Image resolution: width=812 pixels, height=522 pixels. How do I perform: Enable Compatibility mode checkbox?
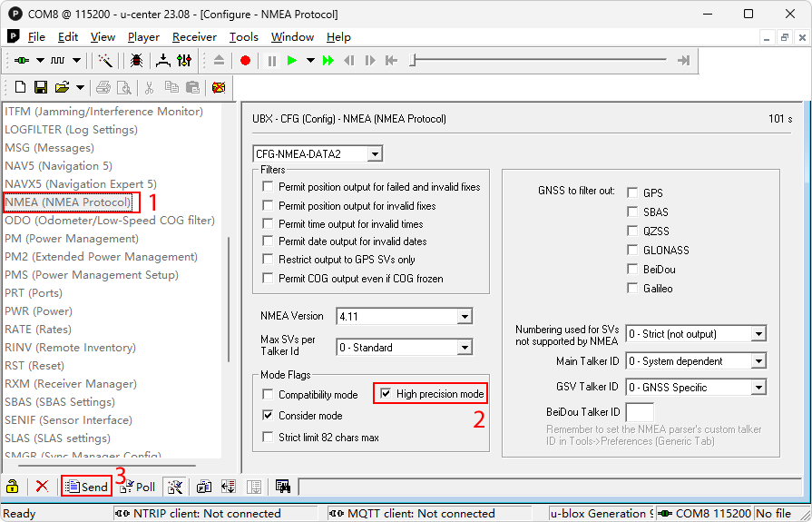268,395
